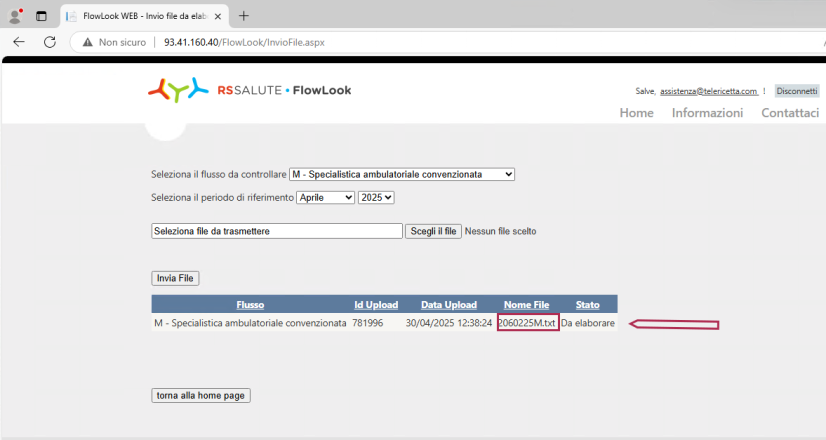Click the browser profile avatar icon
826x440 pixels.
coord(15,16)
